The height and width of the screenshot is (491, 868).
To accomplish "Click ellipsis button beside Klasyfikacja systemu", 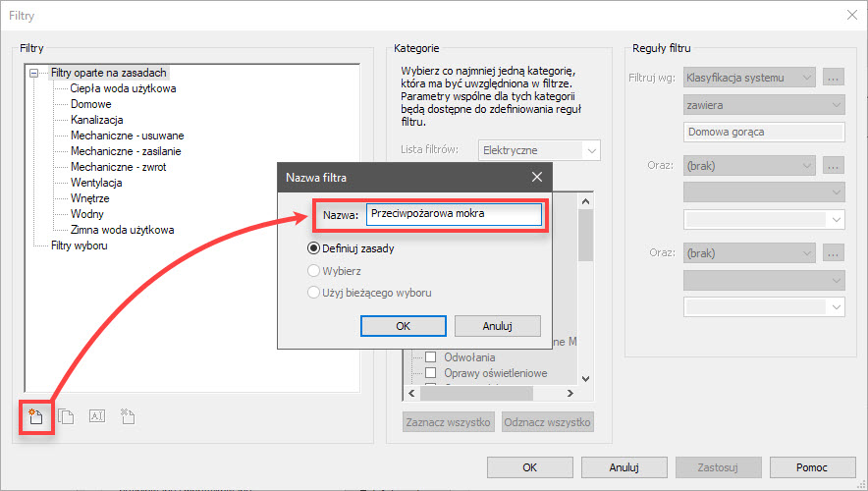I will pos(834,77).
